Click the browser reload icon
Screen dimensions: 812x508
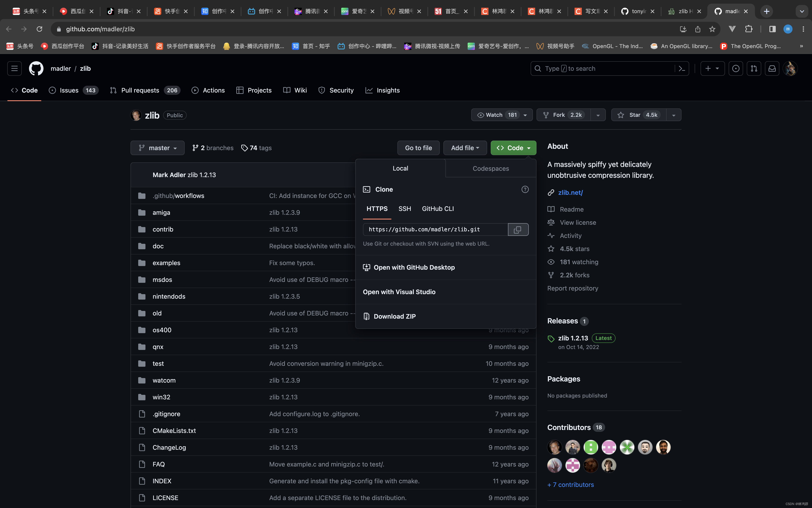click(x=40, y=29)
